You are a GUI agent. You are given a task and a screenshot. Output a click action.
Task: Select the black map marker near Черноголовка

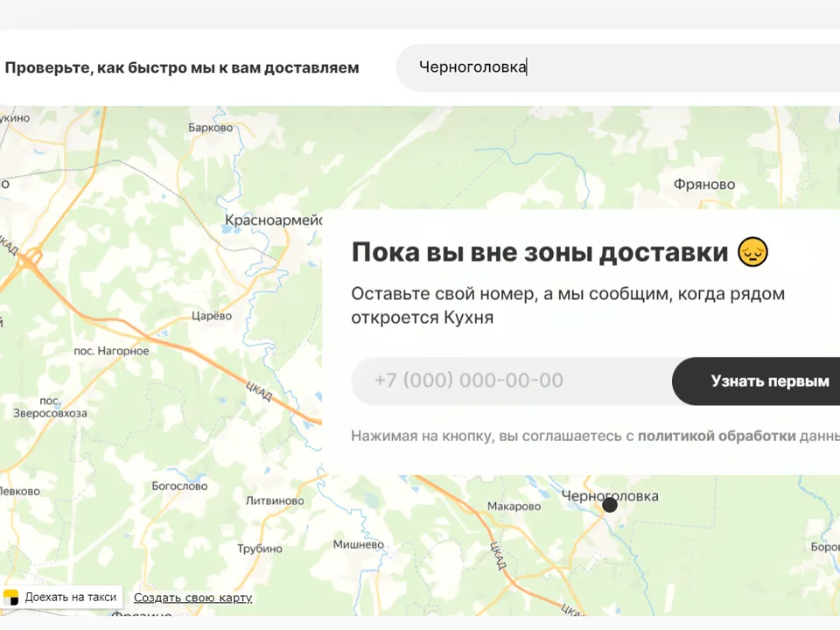pos(610,505)
